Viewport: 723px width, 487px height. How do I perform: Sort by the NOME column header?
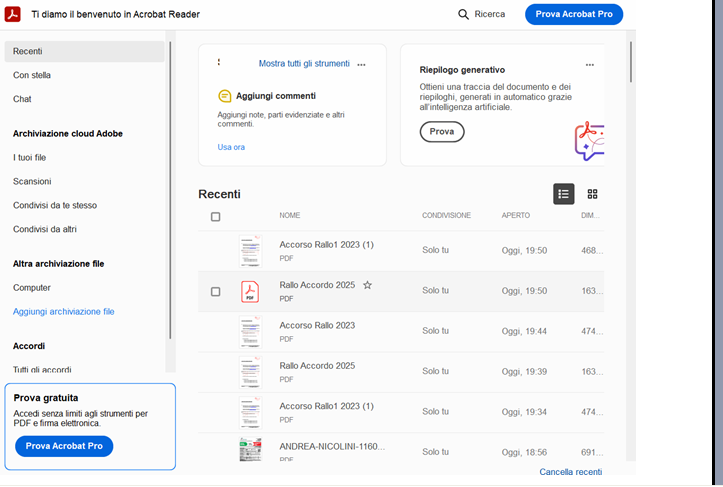[290, 215]
